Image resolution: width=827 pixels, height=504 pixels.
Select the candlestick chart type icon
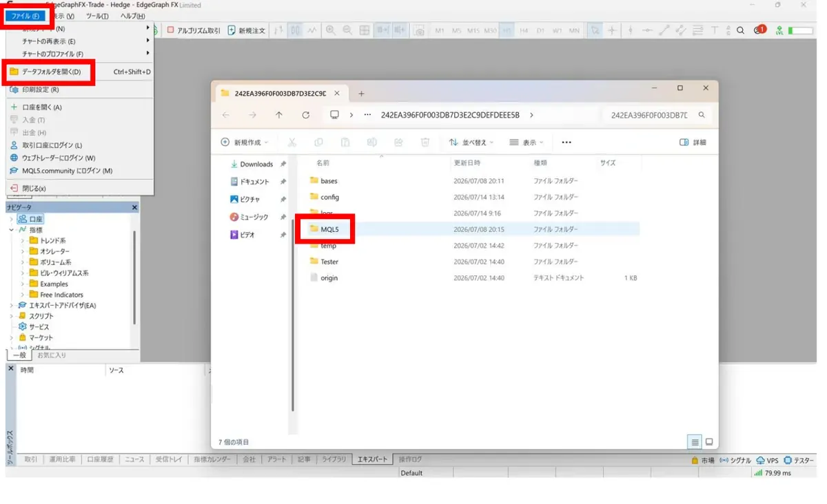pyautogui.click(x=295, y=30)
